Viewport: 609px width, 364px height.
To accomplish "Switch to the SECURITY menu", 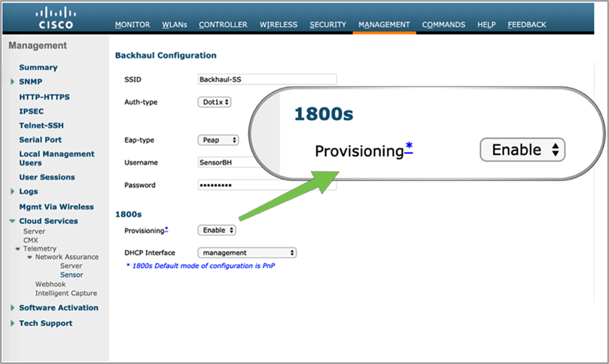I will click(x=328, y=25).
